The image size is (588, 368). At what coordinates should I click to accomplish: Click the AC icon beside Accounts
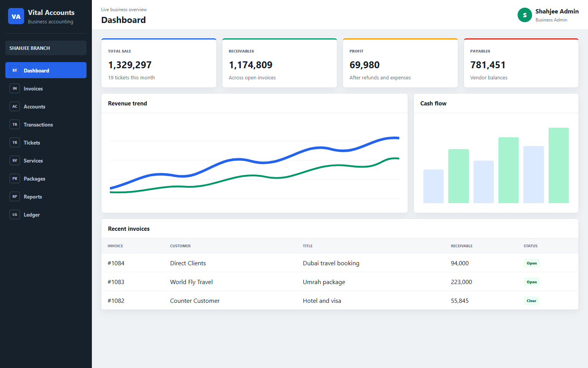15,107
